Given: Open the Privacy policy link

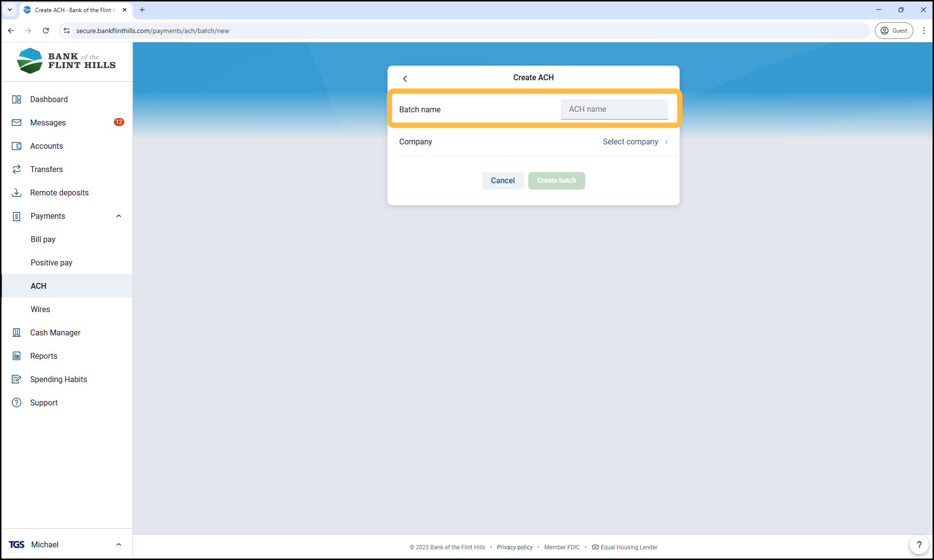Looking at the screenshot, I should tap(515, 547).
